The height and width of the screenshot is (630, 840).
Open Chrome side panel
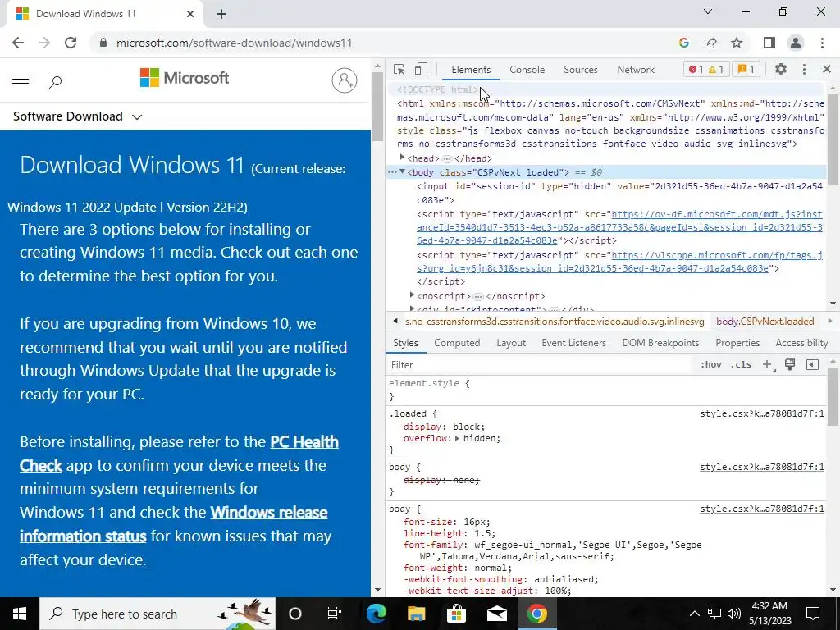tap(769, 43)
